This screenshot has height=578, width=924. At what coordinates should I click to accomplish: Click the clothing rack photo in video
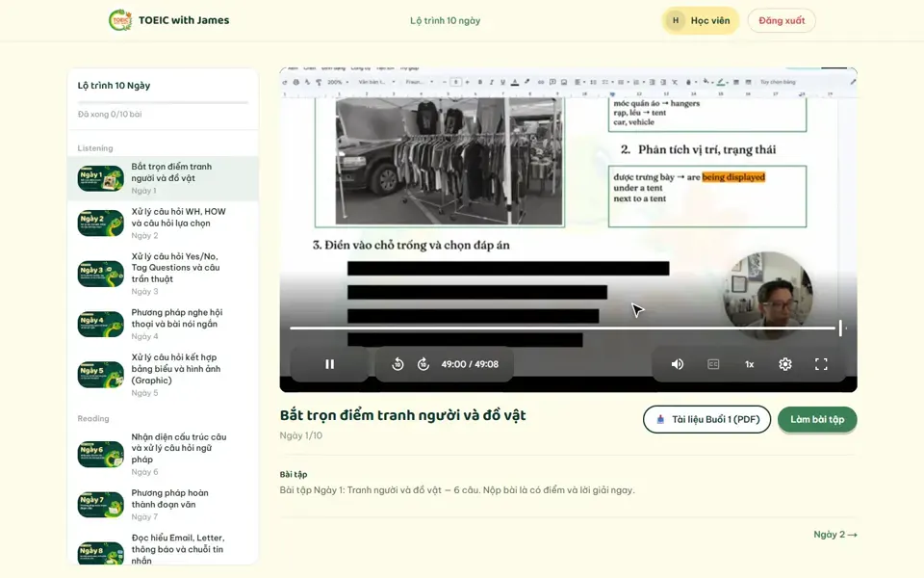point(449,161)
